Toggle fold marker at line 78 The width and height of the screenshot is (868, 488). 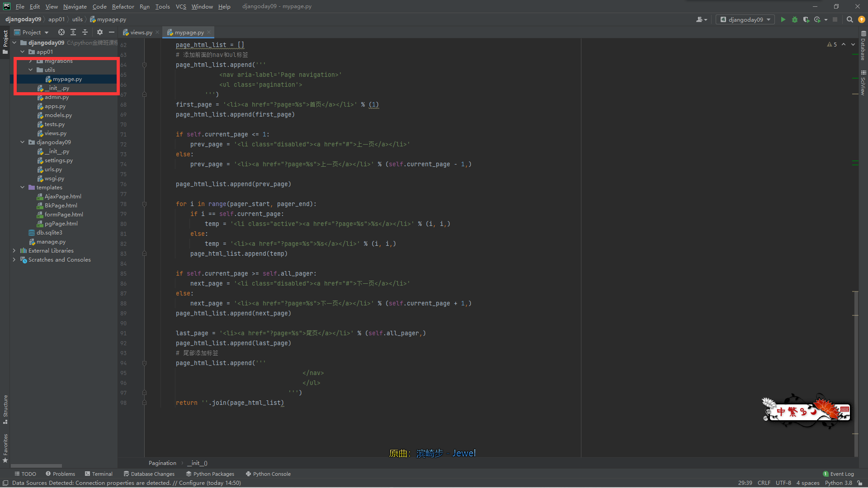(144, 204)
